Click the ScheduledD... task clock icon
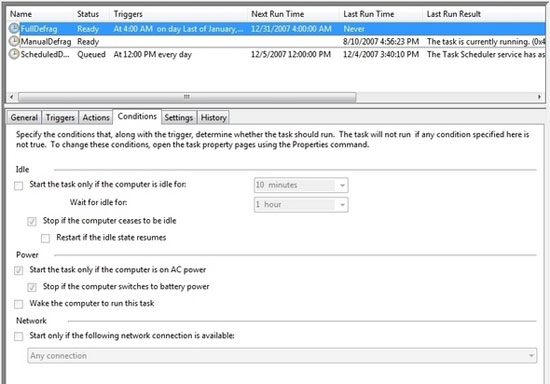The width and height of the screenshot is (550, 384). pos(14,54)
